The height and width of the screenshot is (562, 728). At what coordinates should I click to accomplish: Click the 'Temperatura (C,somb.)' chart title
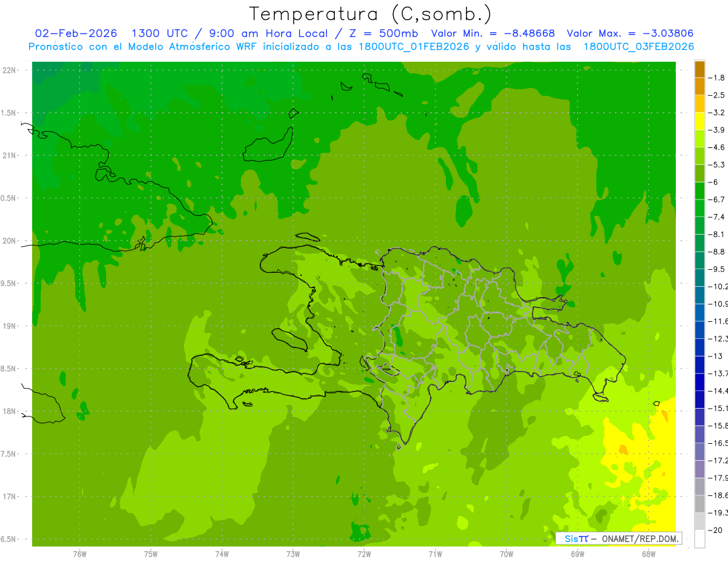(371, 14)
